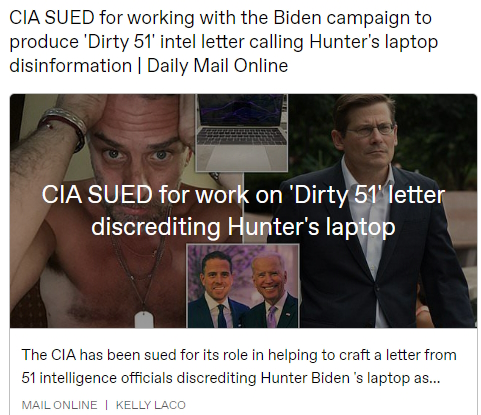Click overlay text 'discrediting Hunter's laptop'
Screen dimensions: 481x415
243,227
